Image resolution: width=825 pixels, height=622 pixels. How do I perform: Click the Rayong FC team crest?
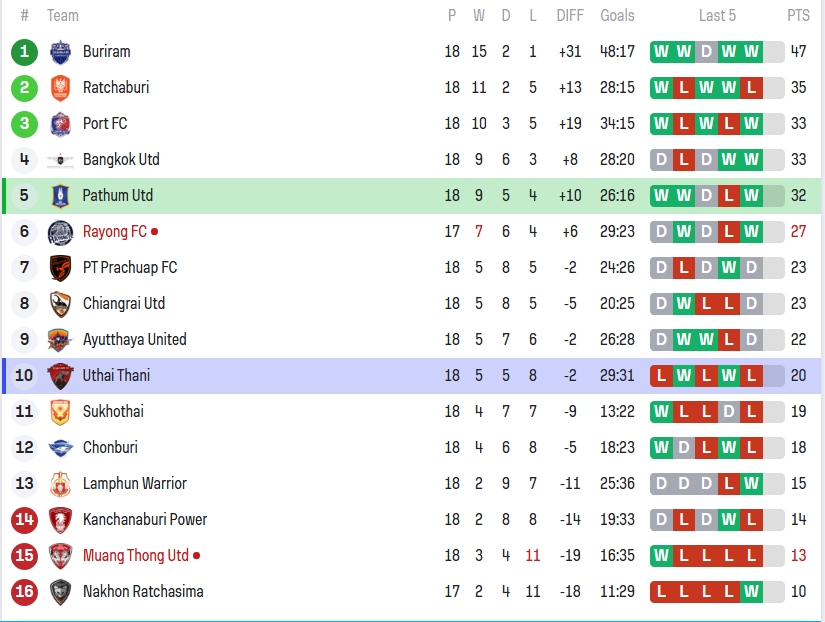(x=60, y=232)
